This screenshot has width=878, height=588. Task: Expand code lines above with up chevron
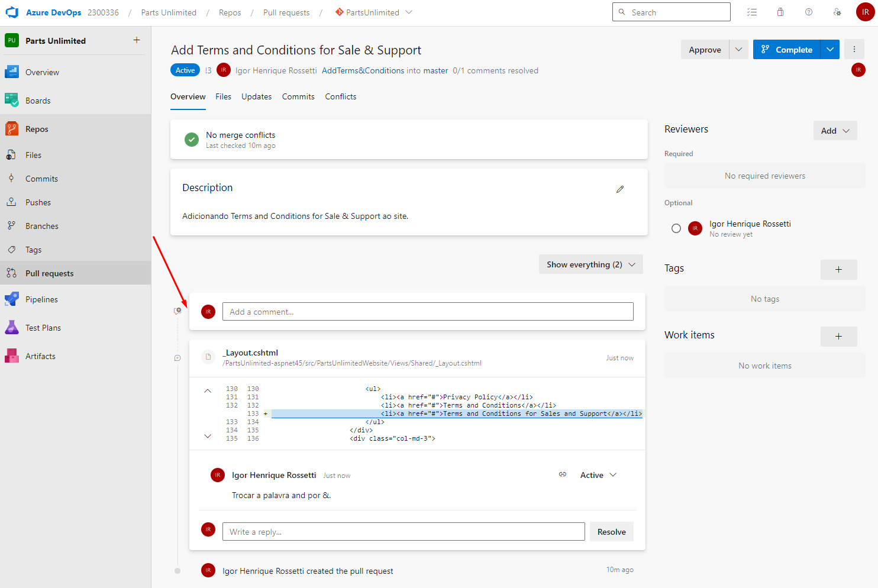click(208, 391)
